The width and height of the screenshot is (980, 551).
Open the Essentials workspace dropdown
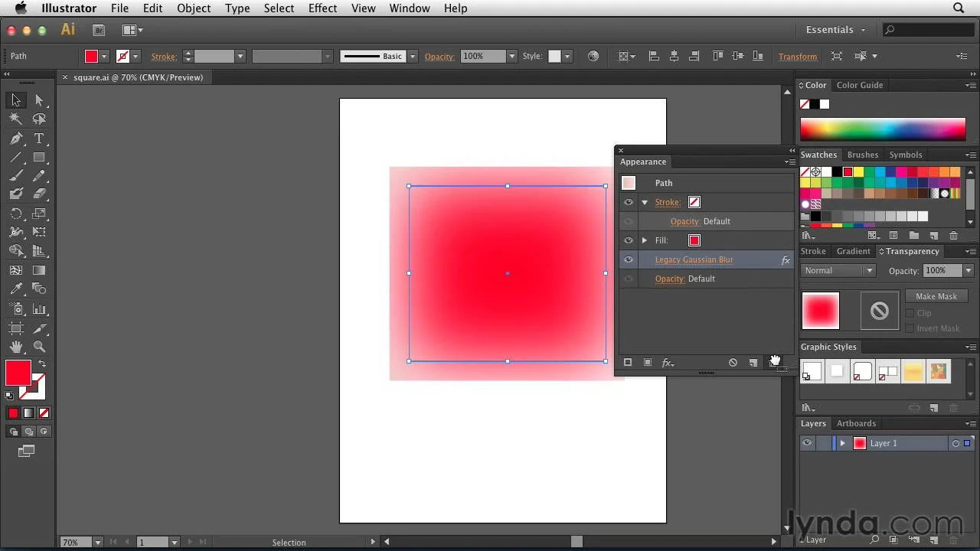point(835,30)
